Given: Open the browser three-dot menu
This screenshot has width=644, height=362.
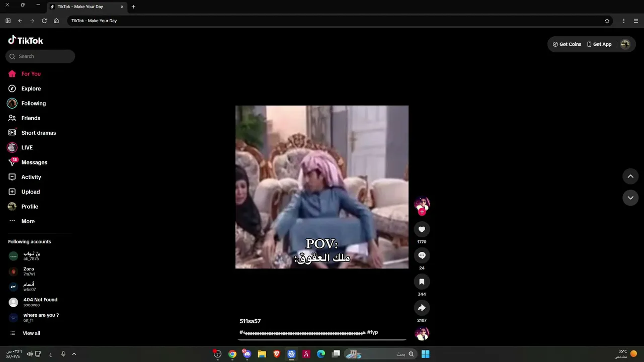Looking at the screenshot, I should (624, 21).
